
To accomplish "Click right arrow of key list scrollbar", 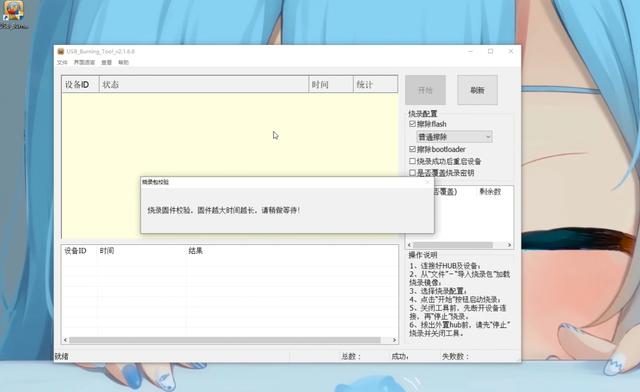I will click(509, 245).
